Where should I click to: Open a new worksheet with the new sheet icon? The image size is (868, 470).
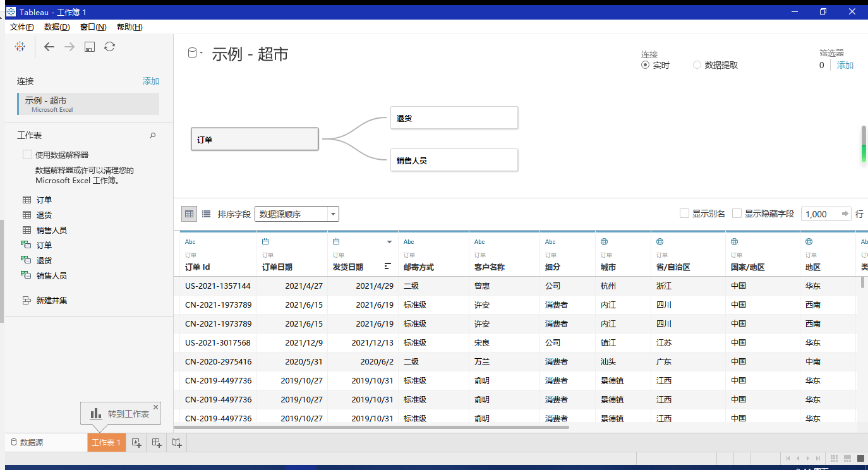tap(136, 442)
